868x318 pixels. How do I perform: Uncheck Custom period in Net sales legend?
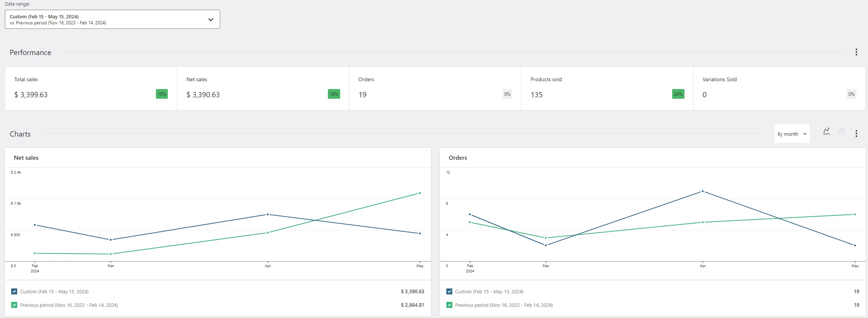tap(14, 291)
